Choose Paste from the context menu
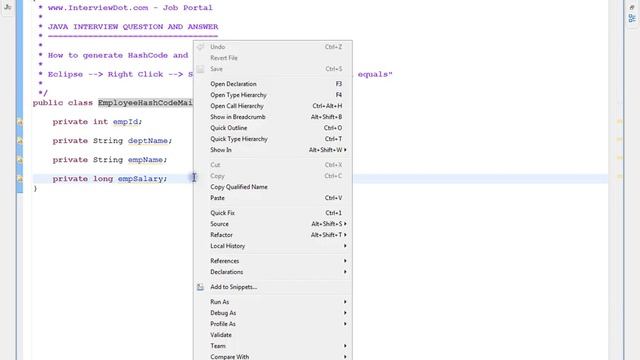The height and width of the screenshot is (360, 640). [x=272, y=198]
